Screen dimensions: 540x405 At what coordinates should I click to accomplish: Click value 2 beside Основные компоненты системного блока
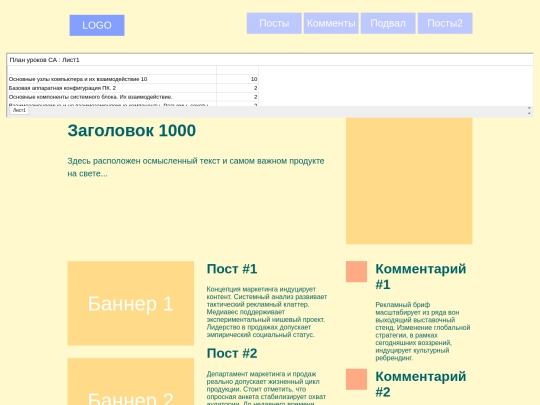[238, 97]
